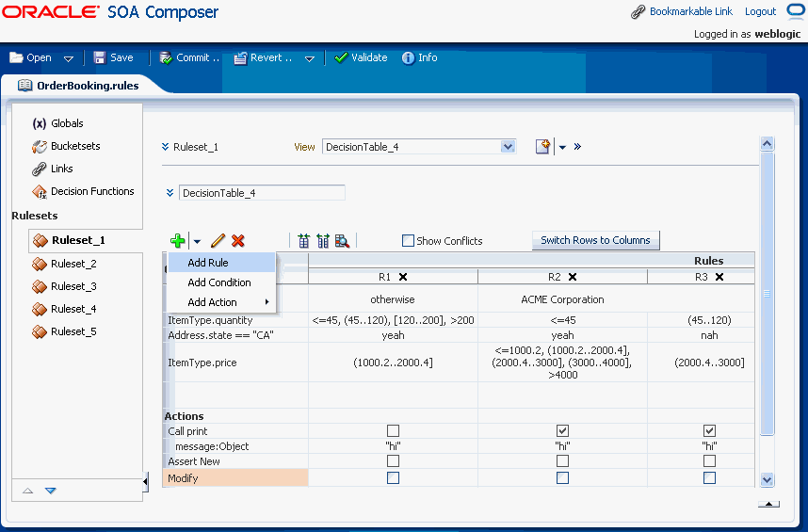Click the double-arrow overflow icon
Image resolution: width=808 pixels, height=532 pixels.
pyautogui.click(x=577, y=147)
